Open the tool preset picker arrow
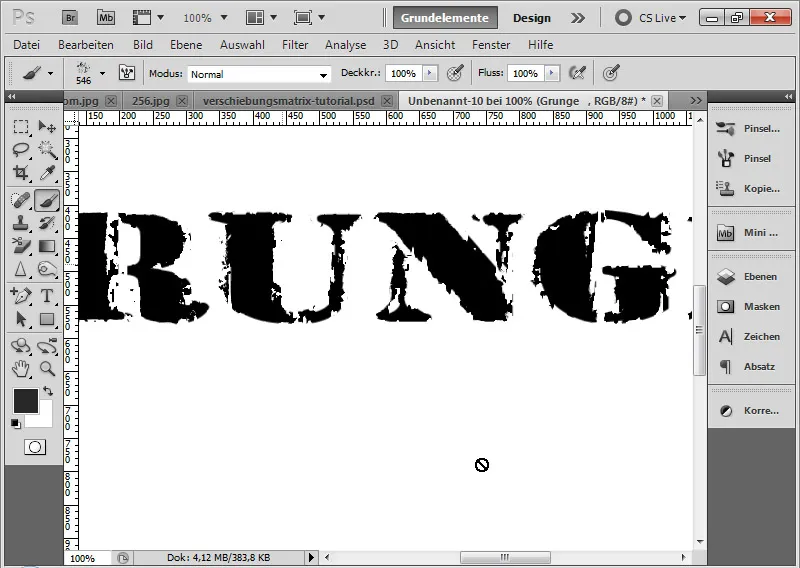Screen dimensions: 800x568 (51, 73)
